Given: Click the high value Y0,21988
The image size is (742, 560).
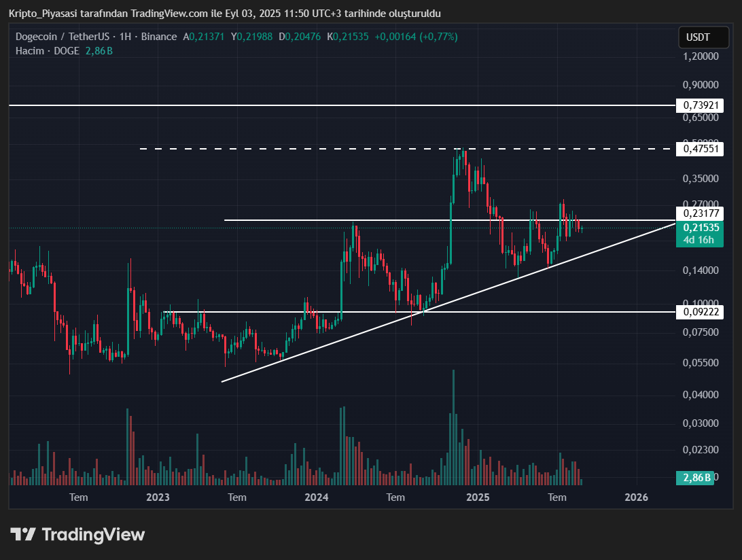Looking at the screenshot, I should click(251, 37).
